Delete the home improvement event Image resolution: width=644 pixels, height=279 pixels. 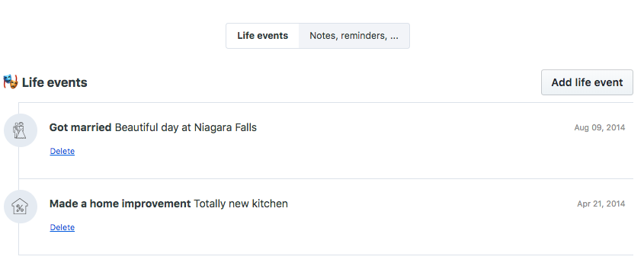pyautogui.click(x=62, y=227)
